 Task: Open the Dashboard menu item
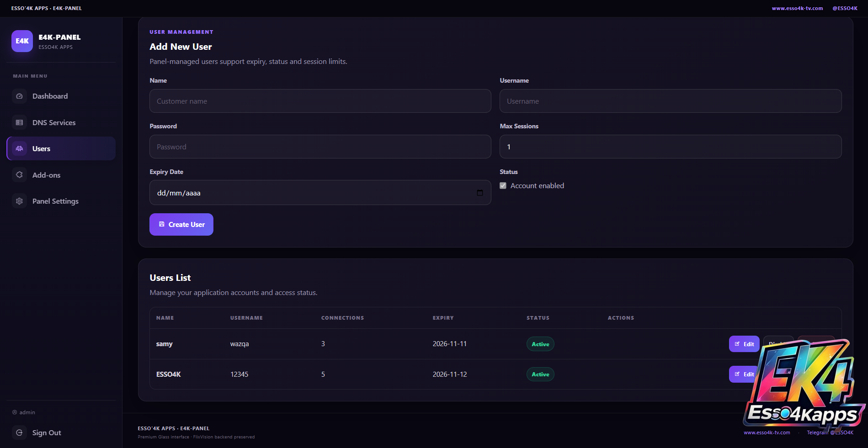[61, 96]
